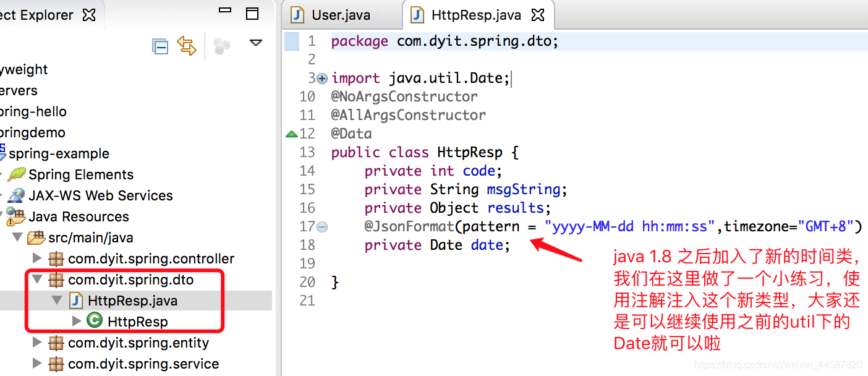Click the JAX-WS Web Services icon
This screenshot has width=868, height=376.
(16, 195)
